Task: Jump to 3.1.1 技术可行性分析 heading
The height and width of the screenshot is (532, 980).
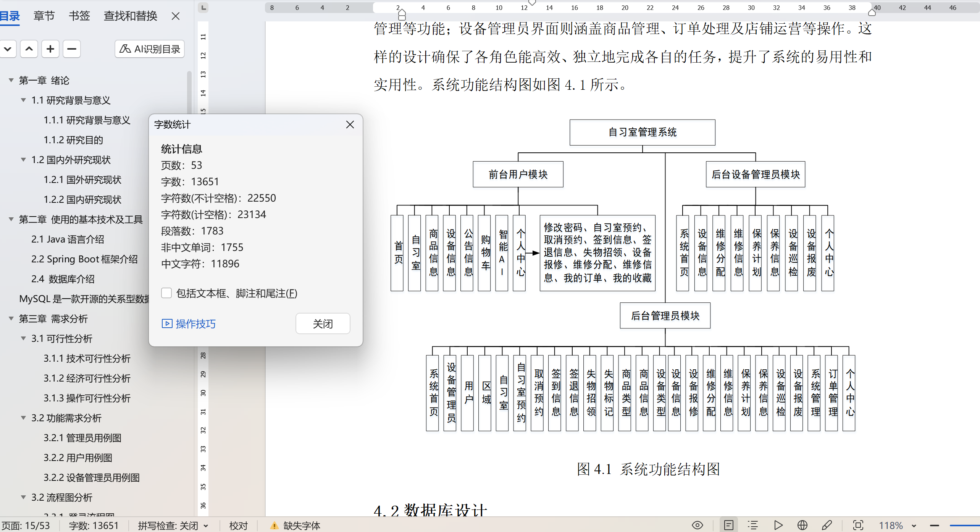Action: coord(87,358)
